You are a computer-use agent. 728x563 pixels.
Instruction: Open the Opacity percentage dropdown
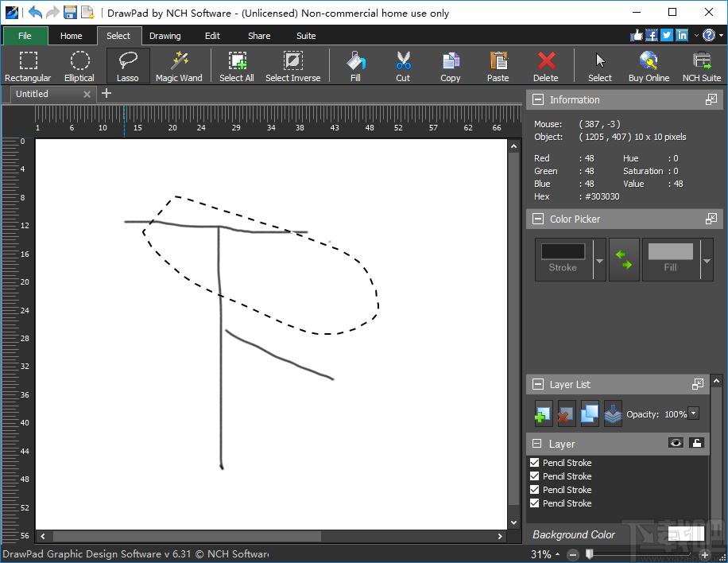[x=693, y=414]
